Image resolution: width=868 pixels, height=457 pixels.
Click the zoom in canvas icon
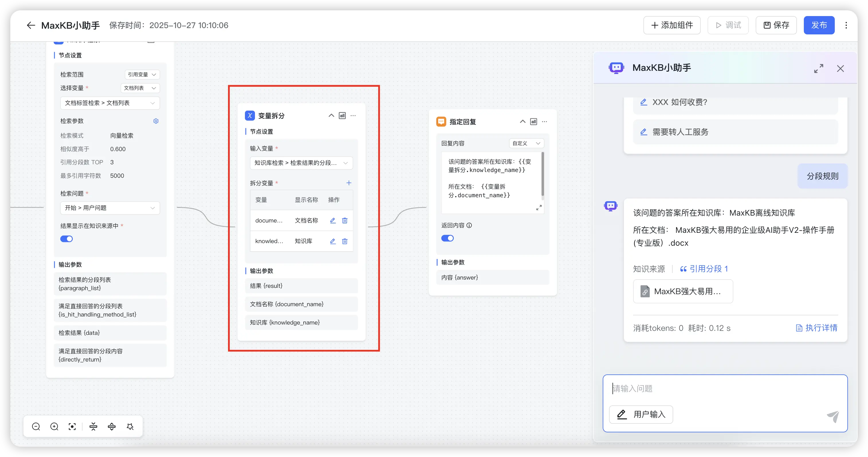click(54, 427)
